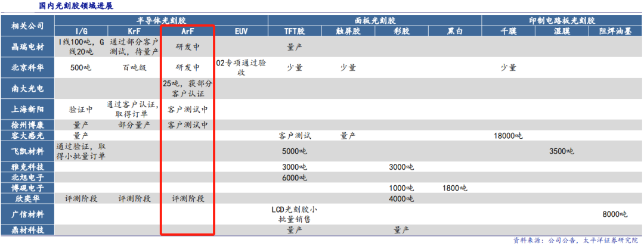The width and height of the screenshot is (644, 246).
Task: Click the 干膜 column header
Action: (508, 31)
